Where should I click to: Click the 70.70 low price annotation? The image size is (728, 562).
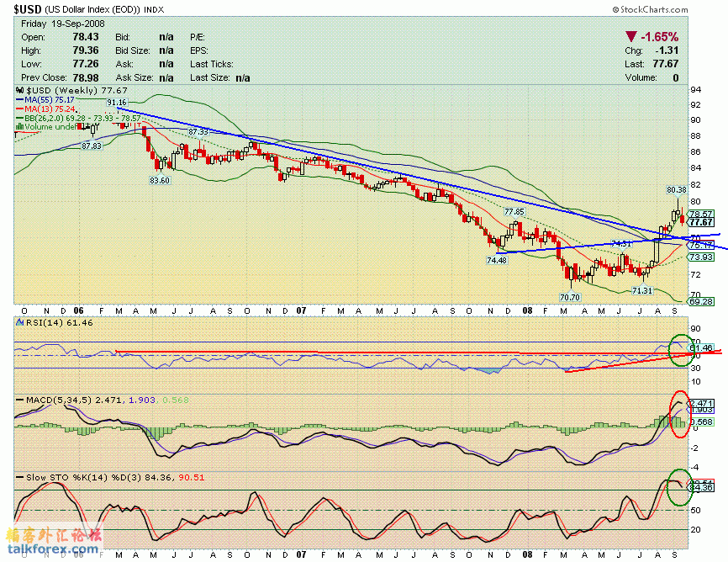click(x=570, y=297)
